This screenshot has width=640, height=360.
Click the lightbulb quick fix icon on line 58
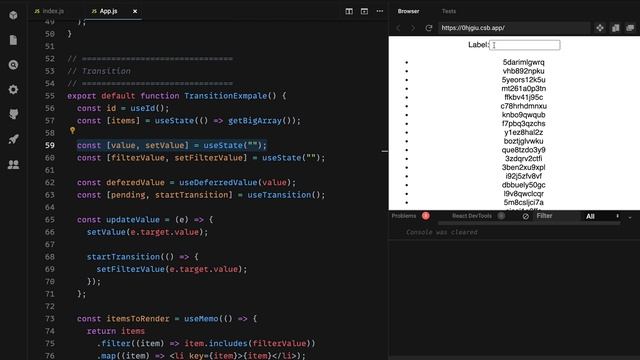click(x=72, y=131)
